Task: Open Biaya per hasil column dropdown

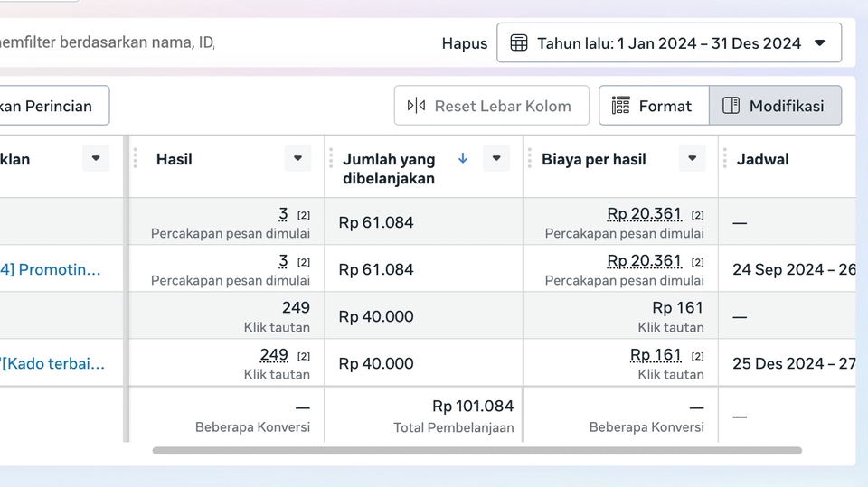Action: click(692, 158)
